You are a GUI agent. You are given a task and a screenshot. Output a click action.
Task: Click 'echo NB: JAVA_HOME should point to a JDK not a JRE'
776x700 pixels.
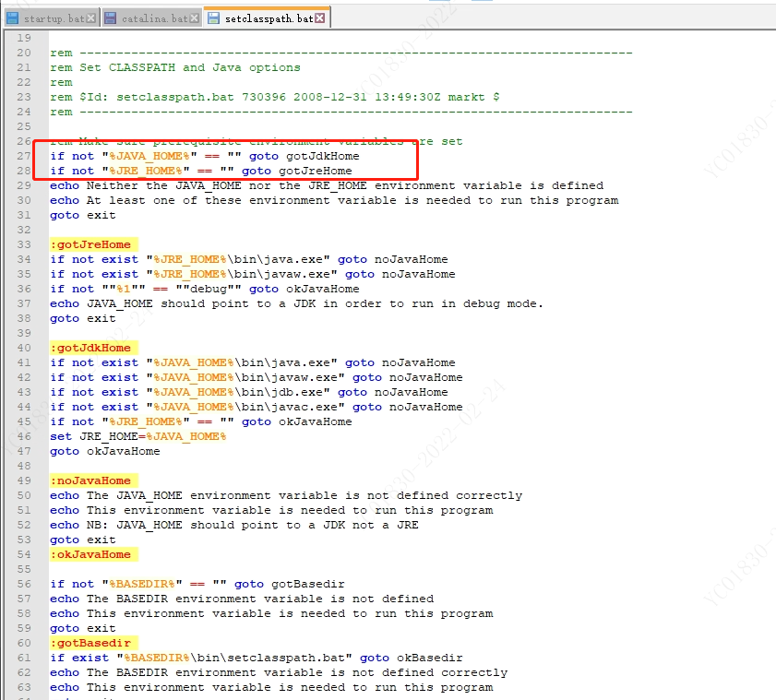pos(234,526)
